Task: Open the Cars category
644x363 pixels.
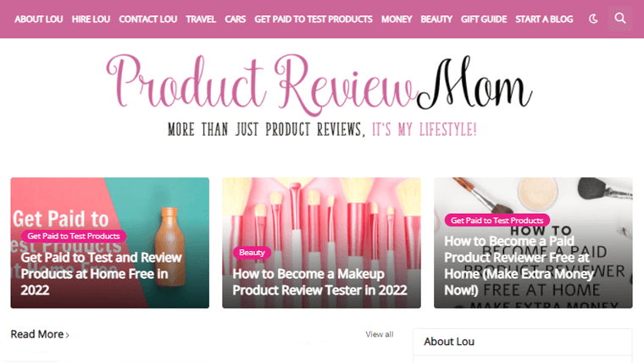Action: click(236, 18)
